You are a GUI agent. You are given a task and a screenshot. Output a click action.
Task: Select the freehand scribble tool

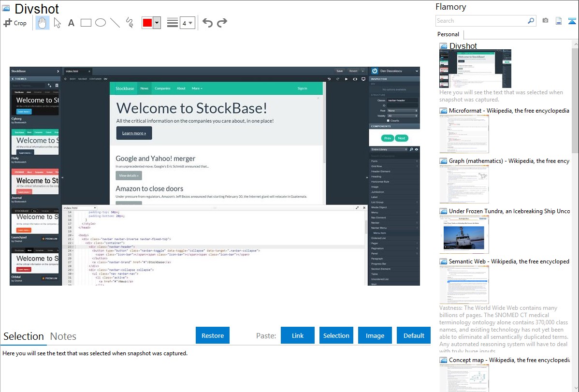[130, 23]
